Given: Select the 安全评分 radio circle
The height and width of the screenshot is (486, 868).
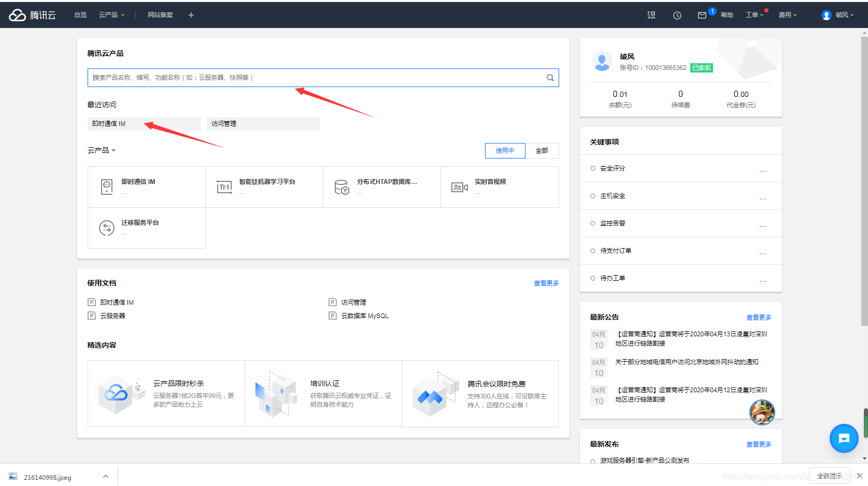Looking at the screenshot, I should pos(593,168).
